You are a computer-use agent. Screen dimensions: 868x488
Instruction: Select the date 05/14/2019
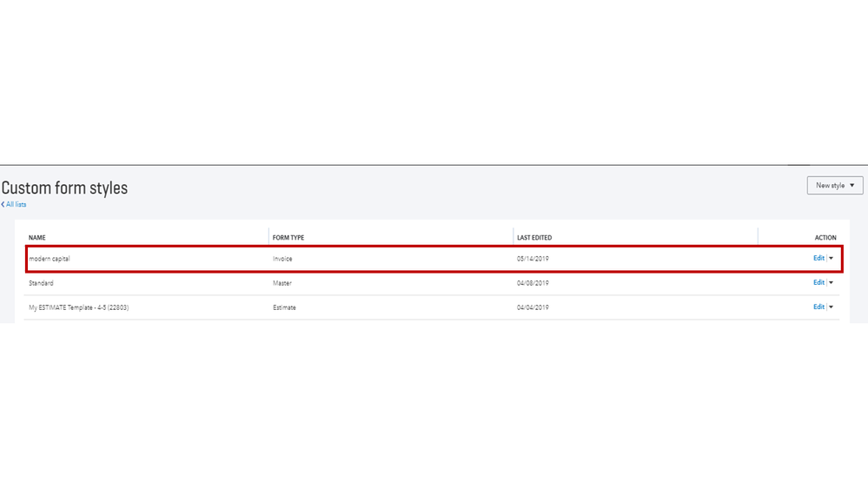pos(533,259)
